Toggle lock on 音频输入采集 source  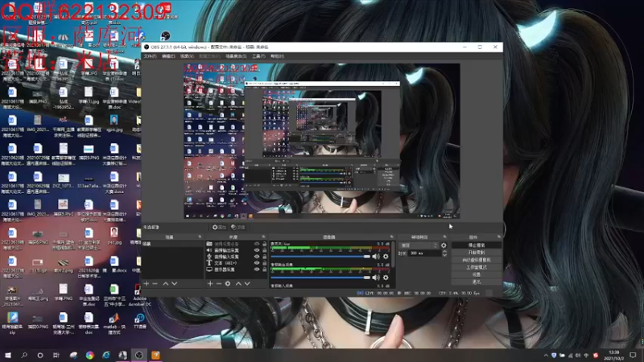point(265,257)
